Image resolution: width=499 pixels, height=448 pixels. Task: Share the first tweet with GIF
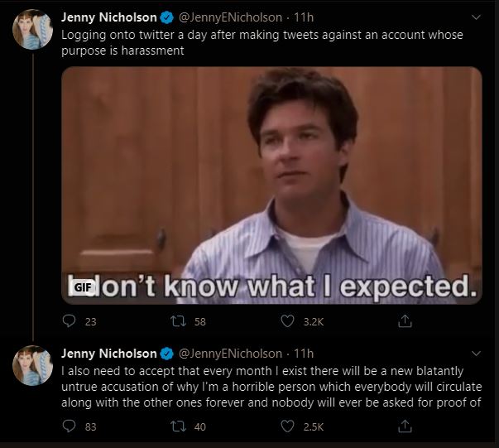(x=405, y=319)
